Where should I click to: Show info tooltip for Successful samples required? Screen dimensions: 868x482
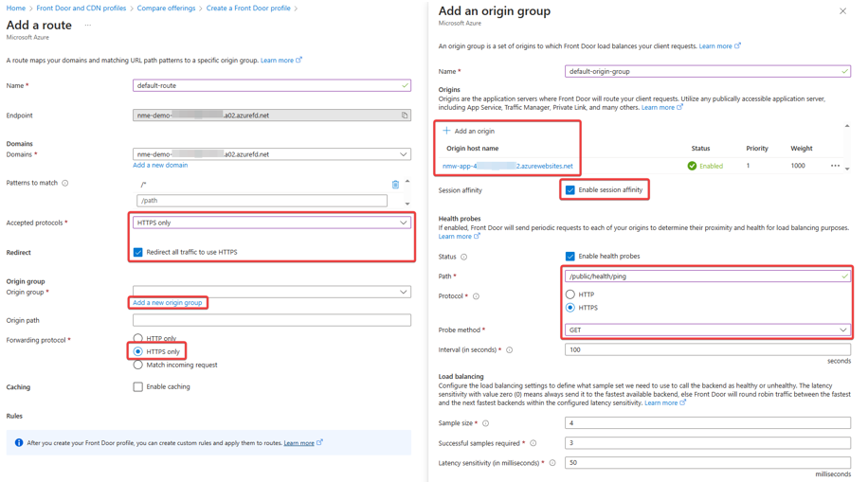tap(533, 443)
